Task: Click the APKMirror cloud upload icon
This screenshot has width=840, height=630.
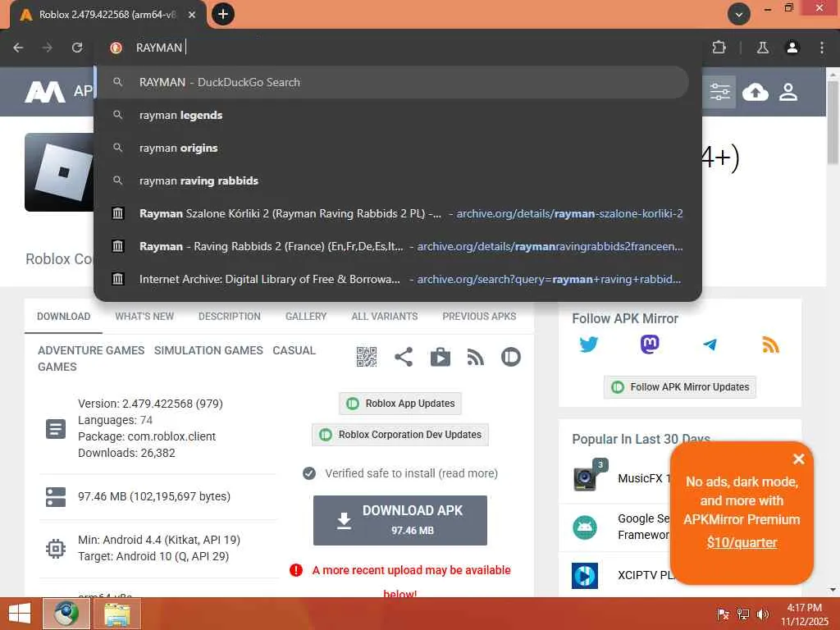Action: click(x=756, y=92)
